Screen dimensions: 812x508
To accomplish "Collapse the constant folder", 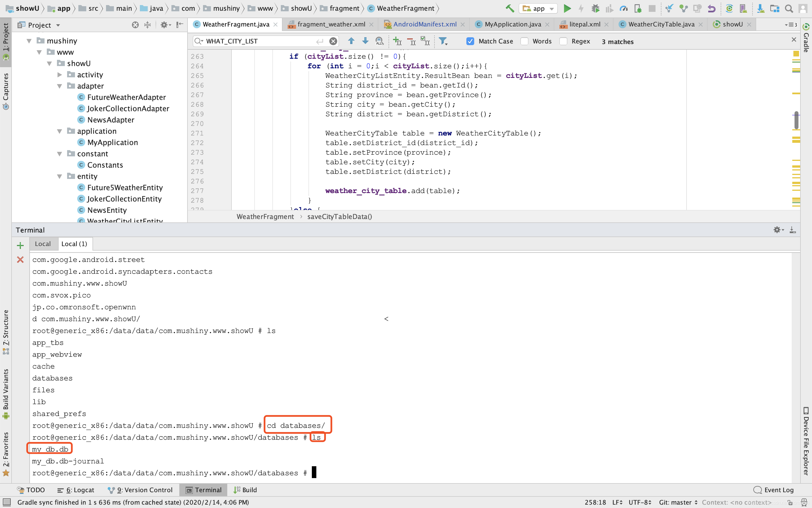I will pyautogui.click(x=60, y=154).
